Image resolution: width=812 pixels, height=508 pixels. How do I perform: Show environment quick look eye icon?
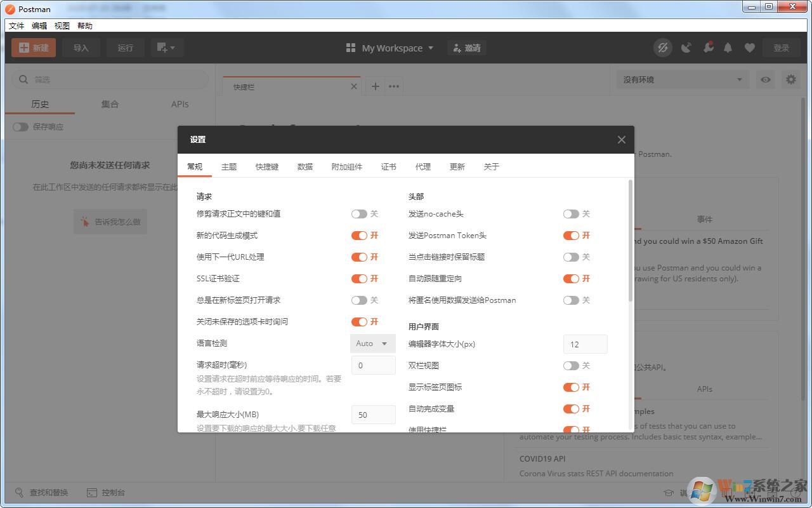point(766,79)
